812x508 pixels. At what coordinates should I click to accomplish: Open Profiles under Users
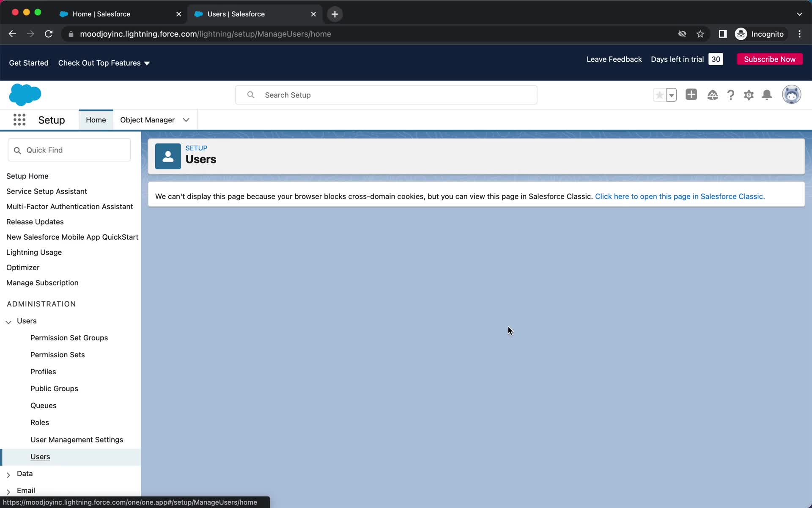pyautogui.click(x=43, y=372)
